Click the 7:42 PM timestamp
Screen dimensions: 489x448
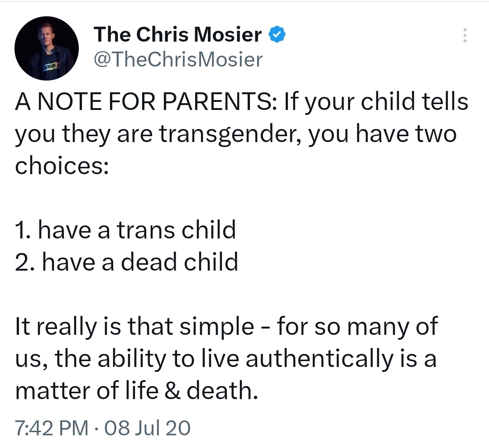(52, 428)
